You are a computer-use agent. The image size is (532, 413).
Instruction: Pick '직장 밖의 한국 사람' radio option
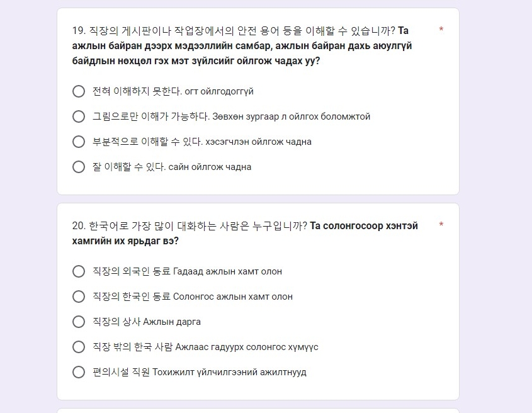pyautogui.click(x=79, y=346)
